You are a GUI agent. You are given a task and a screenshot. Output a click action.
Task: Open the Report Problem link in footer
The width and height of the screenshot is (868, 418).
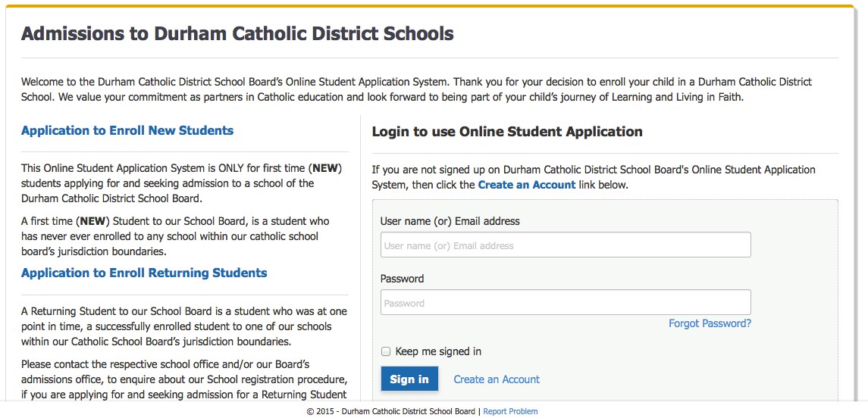point(510,411)
